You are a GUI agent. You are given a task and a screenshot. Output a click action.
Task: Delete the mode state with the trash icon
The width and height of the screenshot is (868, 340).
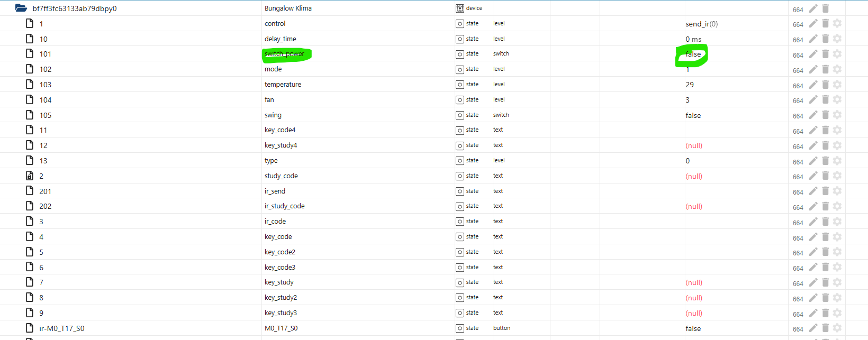coord(825,69)
